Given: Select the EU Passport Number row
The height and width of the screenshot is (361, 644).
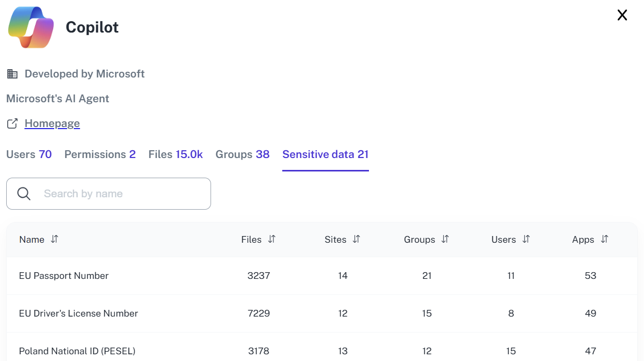Looking at the screenshot, I should [x=64, y=276].
